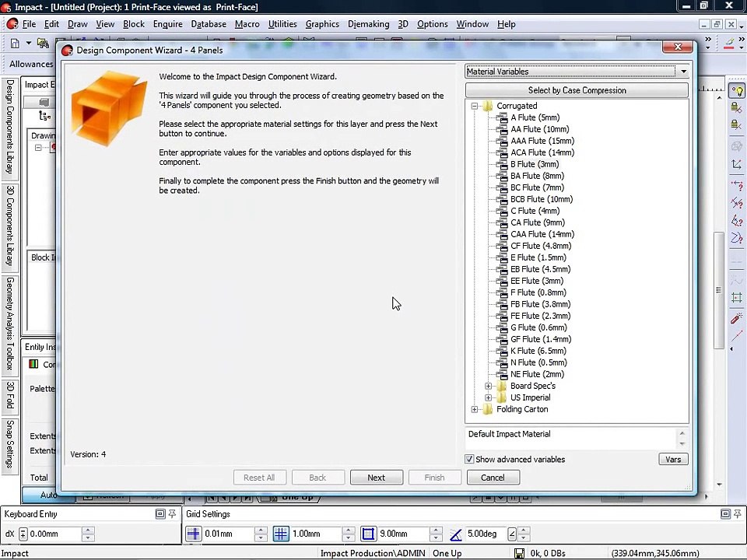Select the red line drawing tool
Viewport: 747px width, 560px height.
(x=737, y=335)
